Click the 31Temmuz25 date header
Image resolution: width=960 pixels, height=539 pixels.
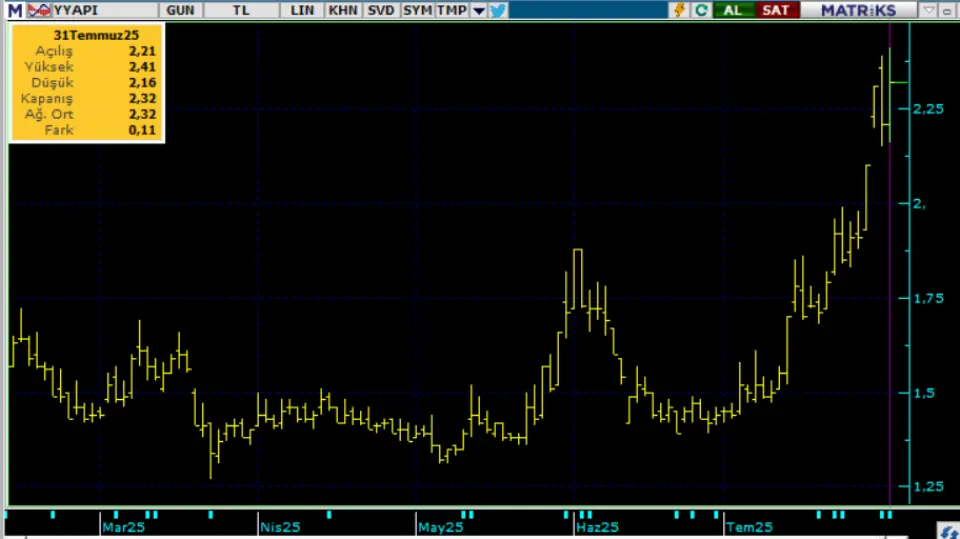96,36
